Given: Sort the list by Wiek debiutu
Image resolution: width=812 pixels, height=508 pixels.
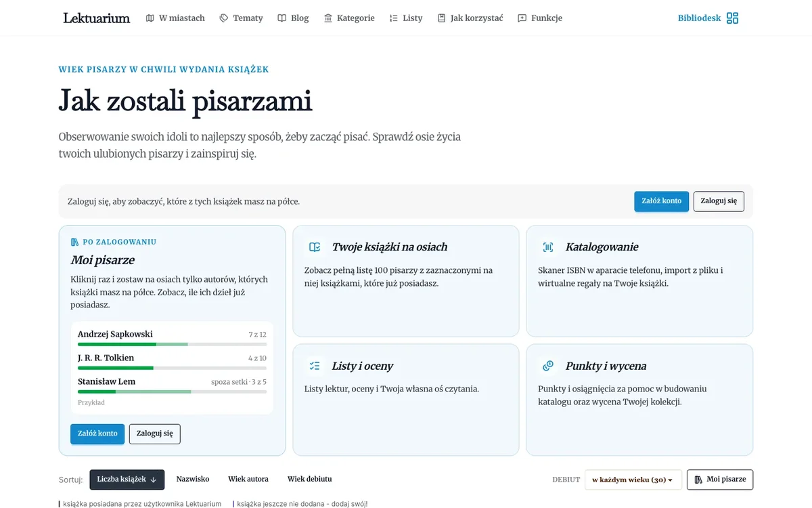Looking at the screenshot, I should 310,480.
